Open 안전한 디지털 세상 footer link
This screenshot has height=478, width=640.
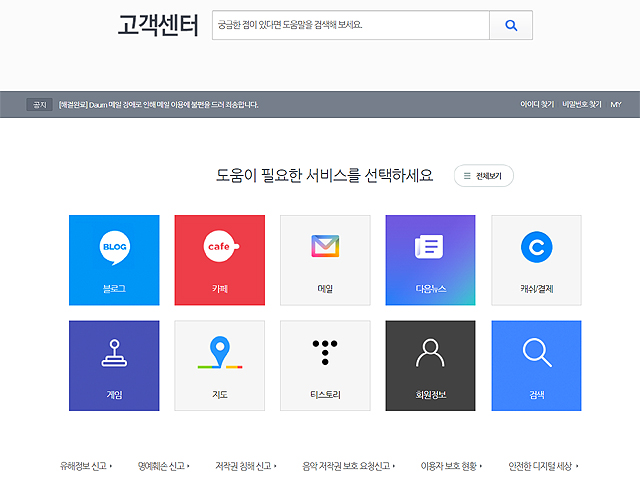point(543,466)
